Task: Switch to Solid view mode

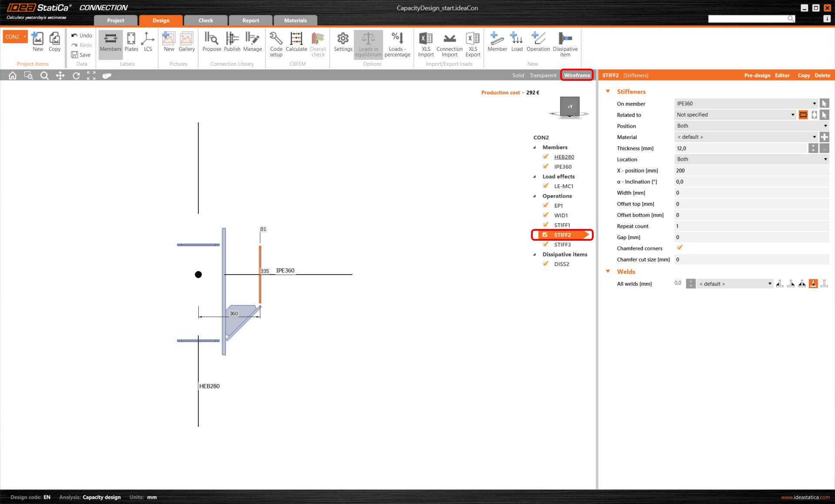Action: click(x=518, y=75)
